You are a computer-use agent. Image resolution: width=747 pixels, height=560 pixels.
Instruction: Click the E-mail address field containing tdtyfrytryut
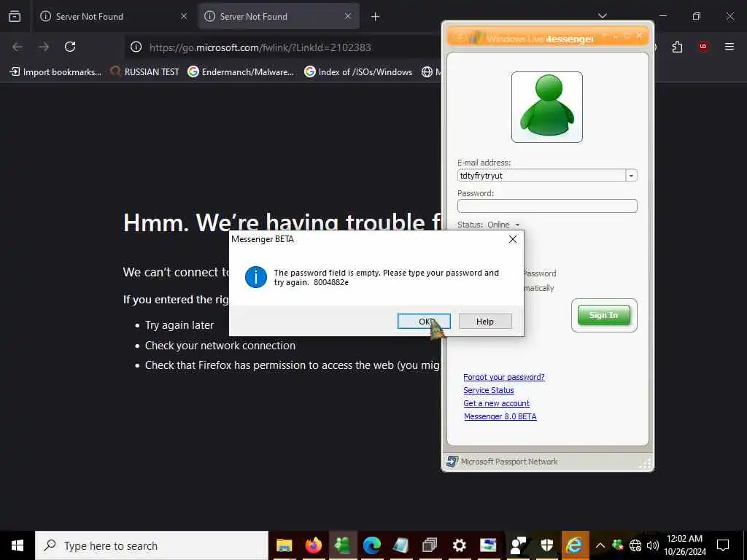(542, 176)
